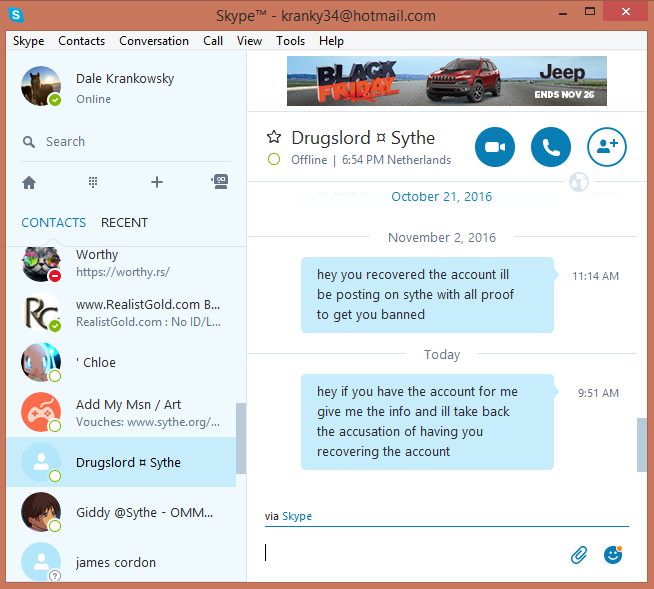Select www.RealistGold.com contact

[121, 313]
